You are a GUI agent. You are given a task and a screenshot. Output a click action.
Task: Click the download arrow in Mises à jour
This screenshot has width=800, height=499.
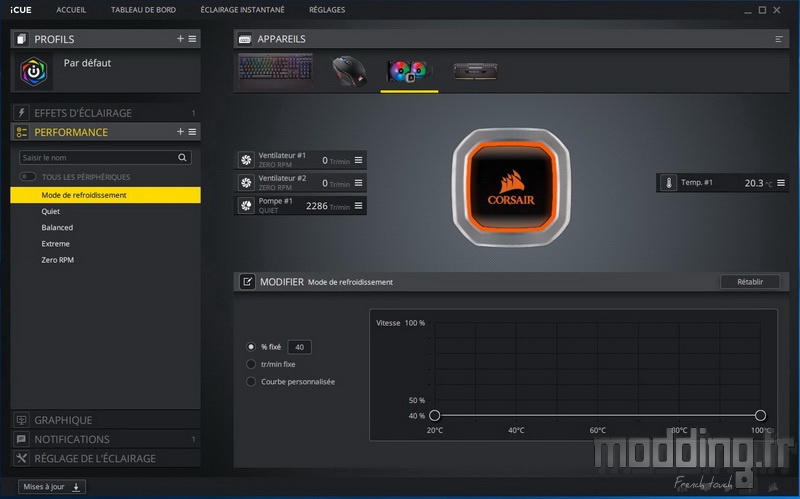[x=76, y=487]
